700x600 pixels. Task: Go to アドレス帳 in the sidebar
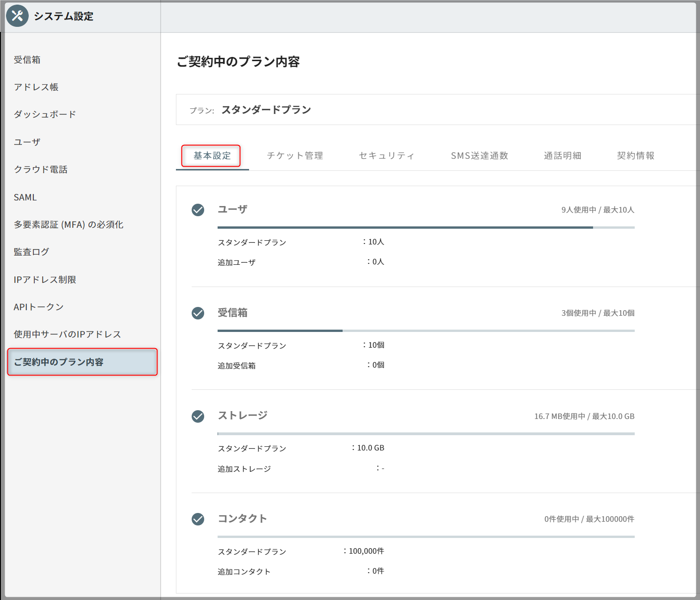click(x=36, y=87)
